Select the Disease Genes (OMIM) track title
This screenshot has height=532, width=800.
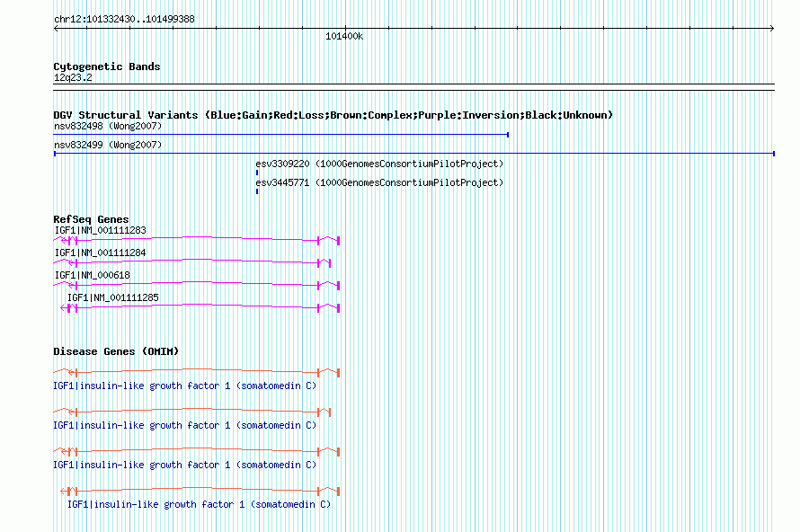point(116,351)
